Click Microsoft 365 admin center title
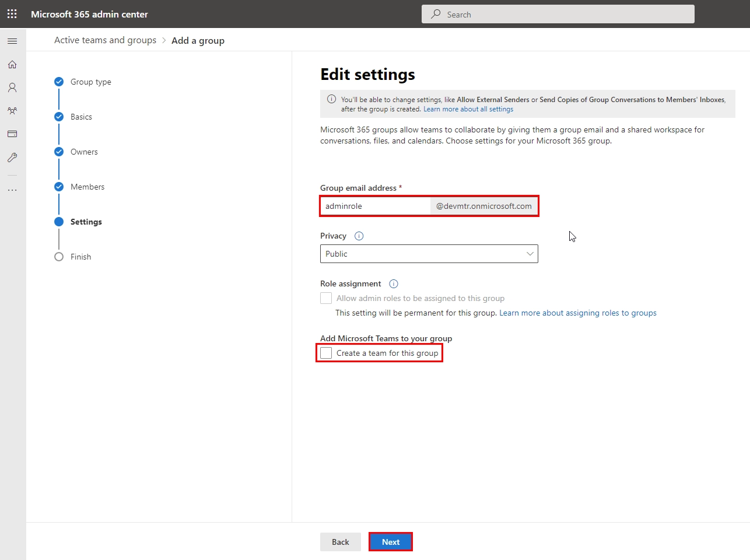 pos(89,14)
